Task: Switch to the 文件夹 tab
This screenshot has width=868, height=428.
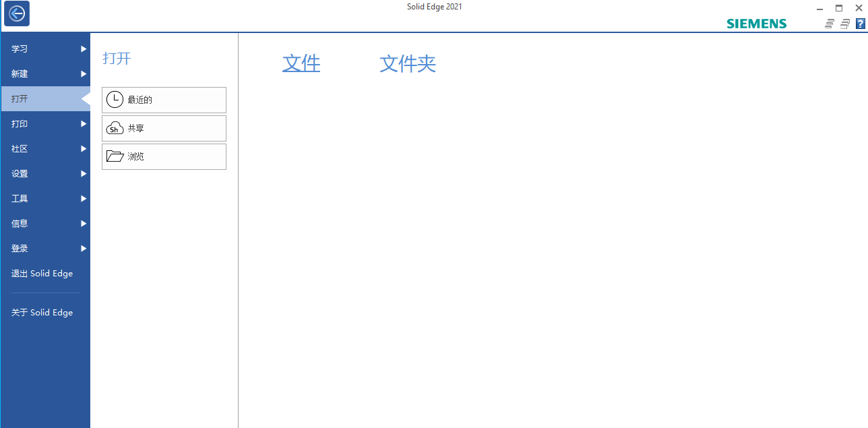Action: pyautogui.click(x=408, y=63)
